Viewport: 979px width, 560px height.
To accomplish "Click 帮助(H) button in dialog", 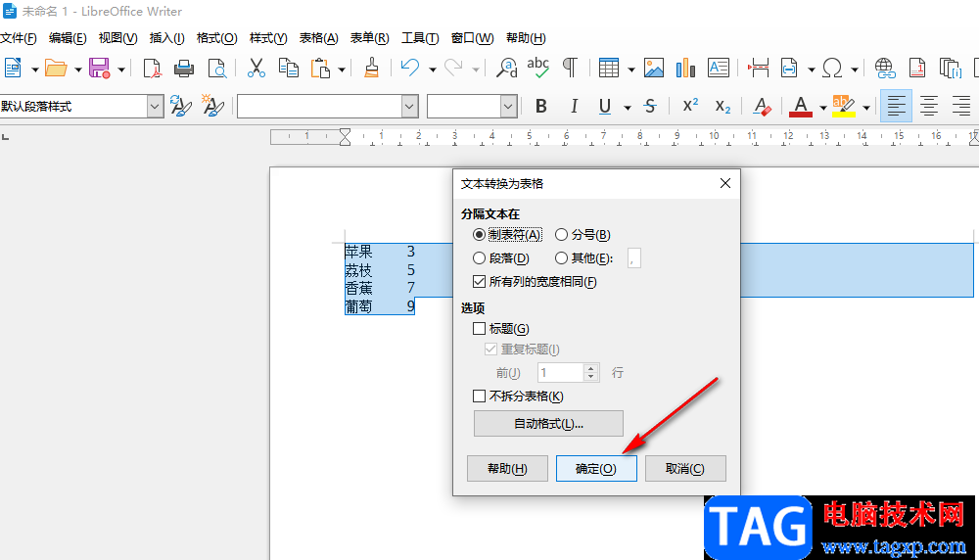I will tap(507, 468).
